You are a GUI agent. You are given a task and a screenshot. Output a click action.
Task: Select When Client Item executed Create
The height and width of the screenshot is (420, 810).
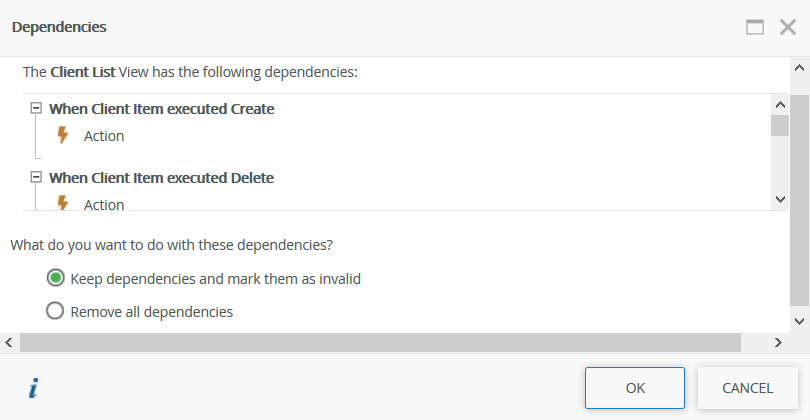(161, 109)
